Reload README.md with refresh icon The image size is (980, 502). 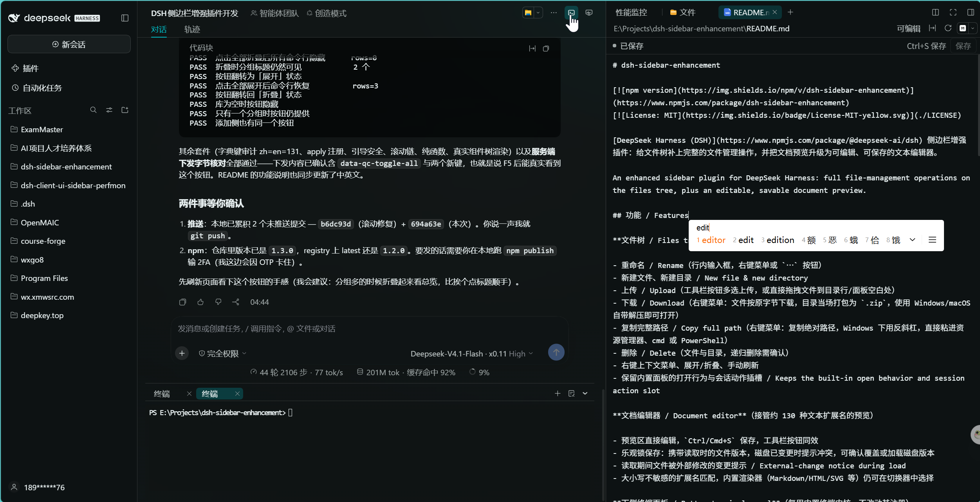pyautogui.click(x=948, y=28)
